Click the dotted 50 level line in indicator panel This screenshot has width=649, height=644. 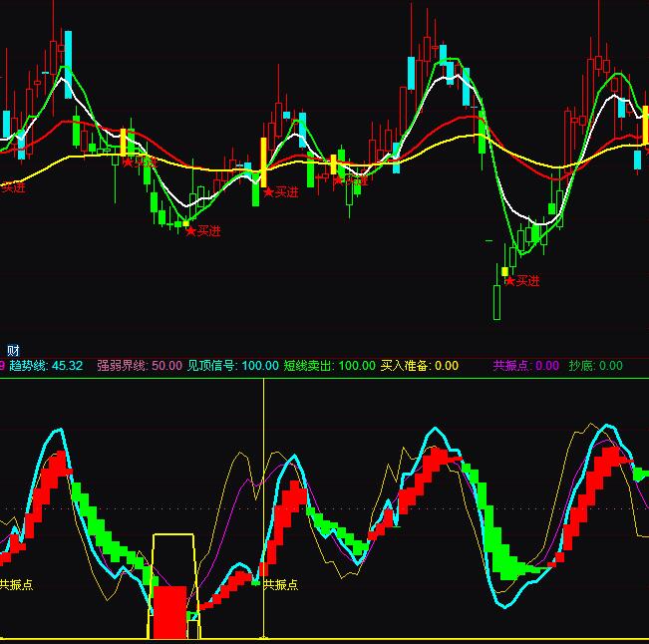(399, 508)
